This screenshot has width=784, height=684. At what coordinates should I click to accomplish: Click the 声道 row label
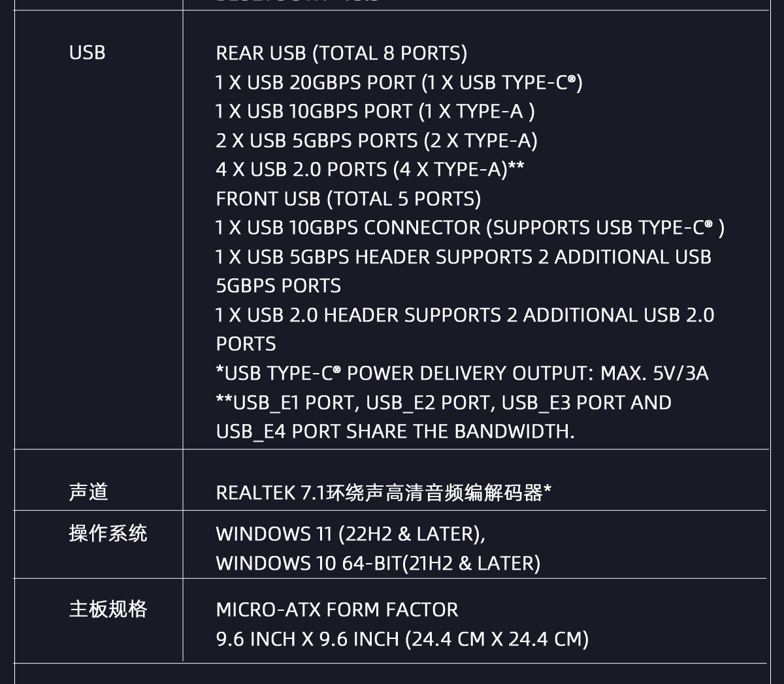point(88,492)
